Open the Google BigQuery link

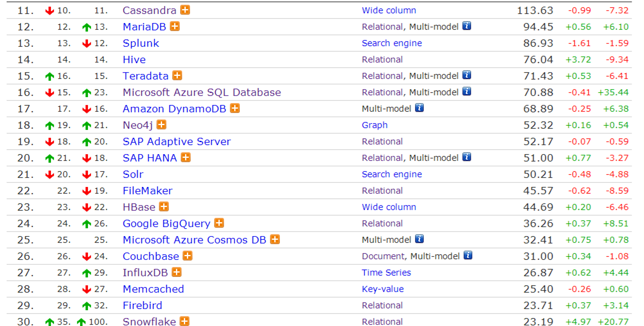pos(166,224)
